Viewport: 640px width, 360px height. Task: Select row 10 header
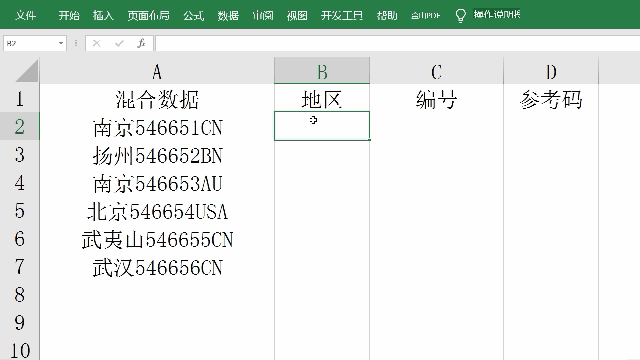coord(20,350)
